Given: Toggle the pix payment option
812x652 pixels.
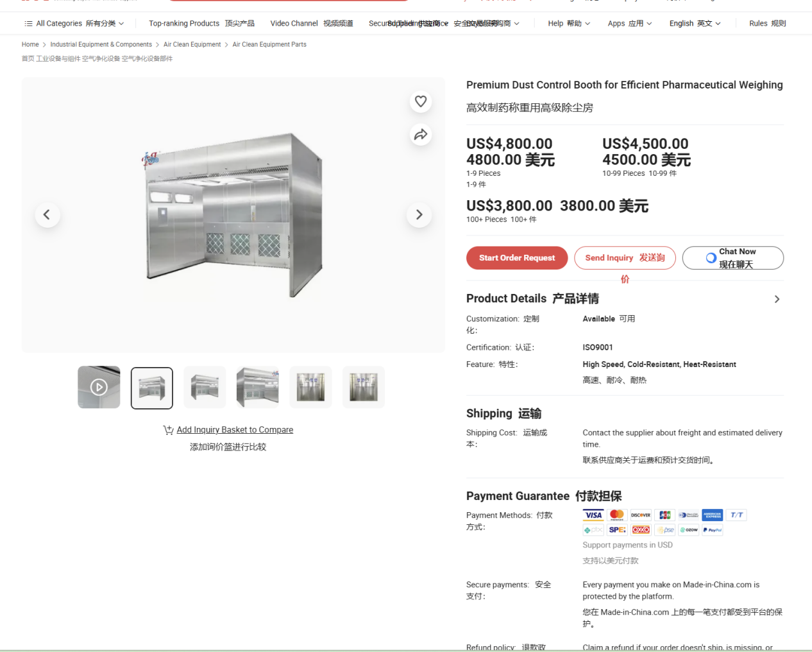Looking at the screenshot, I should click(x=593, y=529).
